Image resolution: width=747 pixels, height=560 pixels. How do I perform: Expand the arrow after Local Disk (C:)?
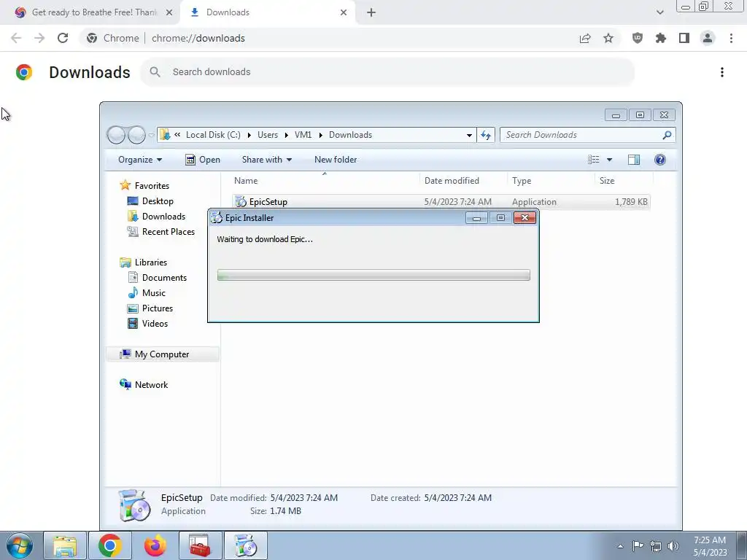tap(249, 135)
